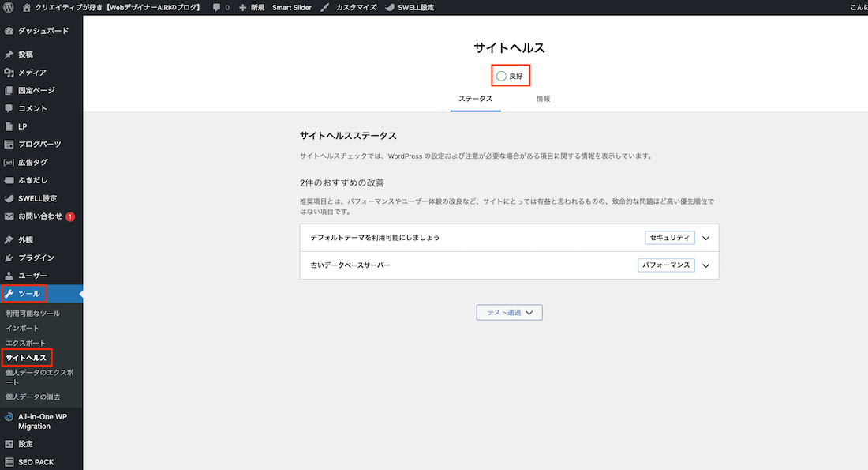Open 個人データの消去 submenu link
Image resolution: width=868 pixels, height=470 pixels.
pyautogui.click(x=32, y=397)
